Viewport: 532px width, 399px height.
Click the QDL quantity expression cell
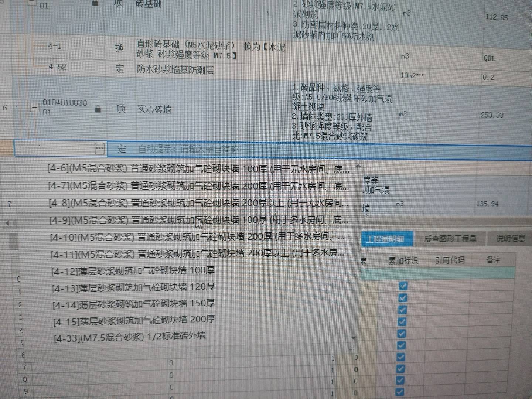[x=490, y=58]
